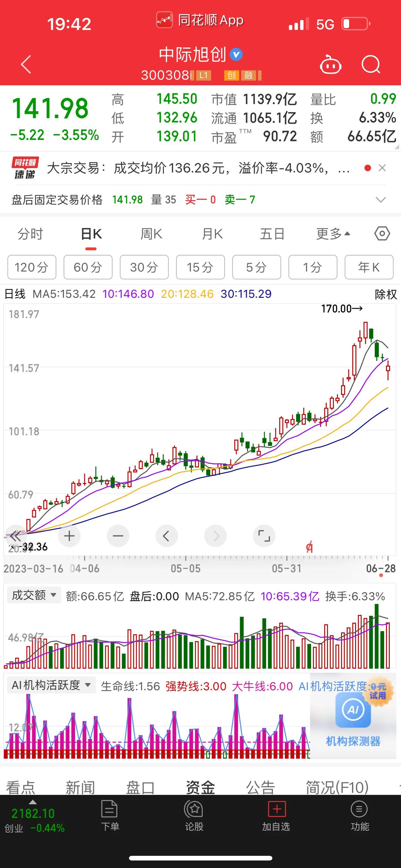401x868 pixels.
Task: Move chart right with the right chevron
Action: [216, 536]
